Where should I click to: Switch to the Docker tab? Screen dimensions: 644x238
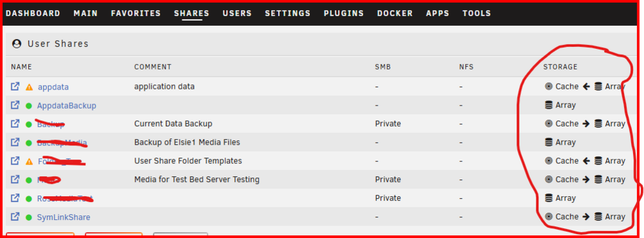click(x=395, y=13)
